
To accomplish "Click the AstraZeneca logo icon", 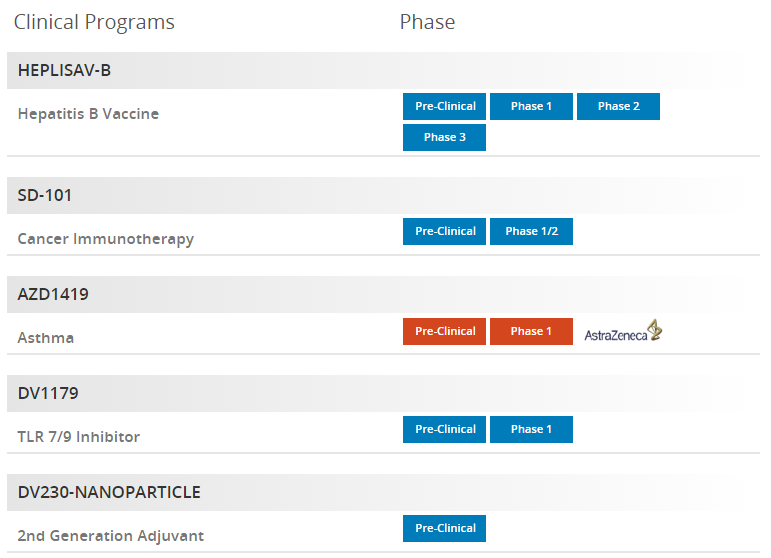I will pyautogui.click(x=623, y=331).
